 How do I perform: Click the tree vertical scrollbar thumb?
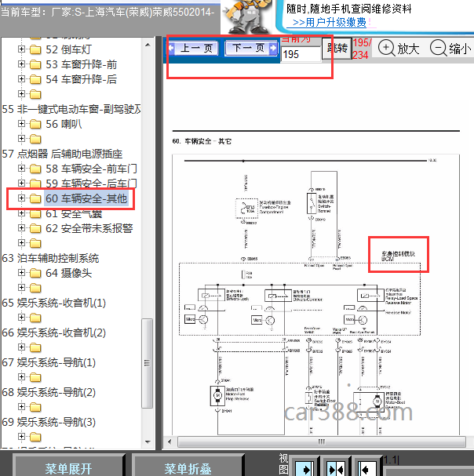(148, 363)
